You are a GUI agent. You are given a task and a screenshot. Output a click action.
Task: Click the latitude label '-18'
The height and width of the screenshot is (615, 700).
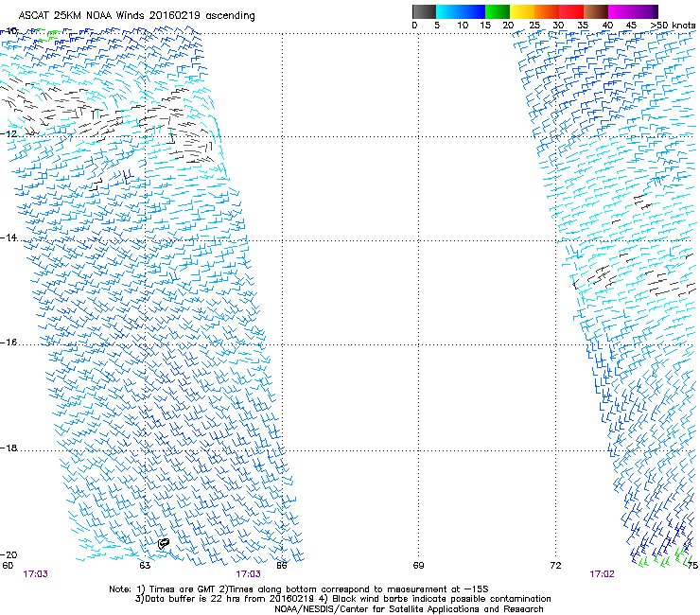(x=9, y=448)
